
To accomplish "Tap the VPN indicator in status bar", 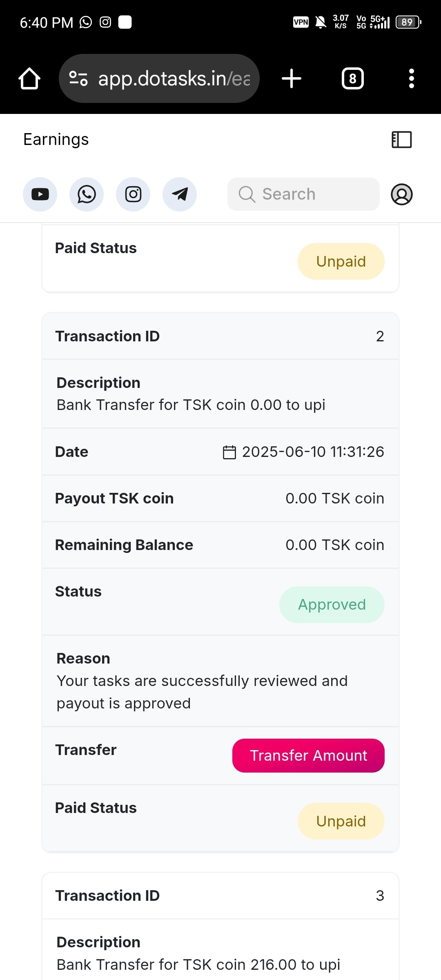I will pos(301,22).
